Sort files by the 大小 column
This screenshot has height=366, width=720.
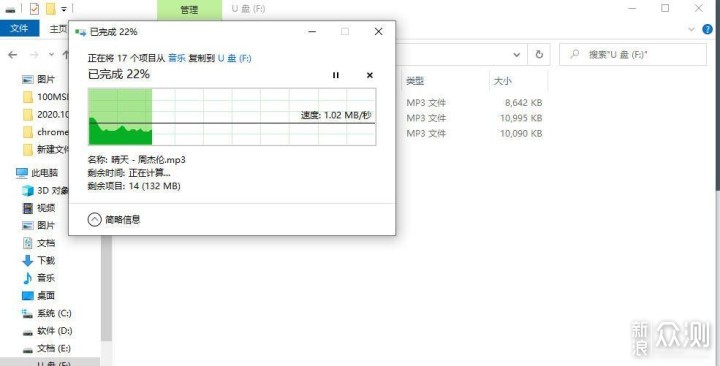coord(502,81)
